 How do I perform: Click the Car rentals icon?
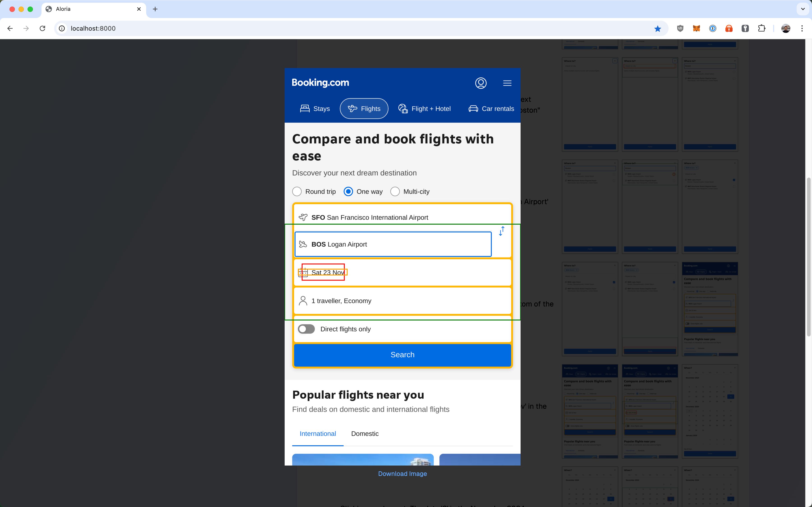point(473,109)
